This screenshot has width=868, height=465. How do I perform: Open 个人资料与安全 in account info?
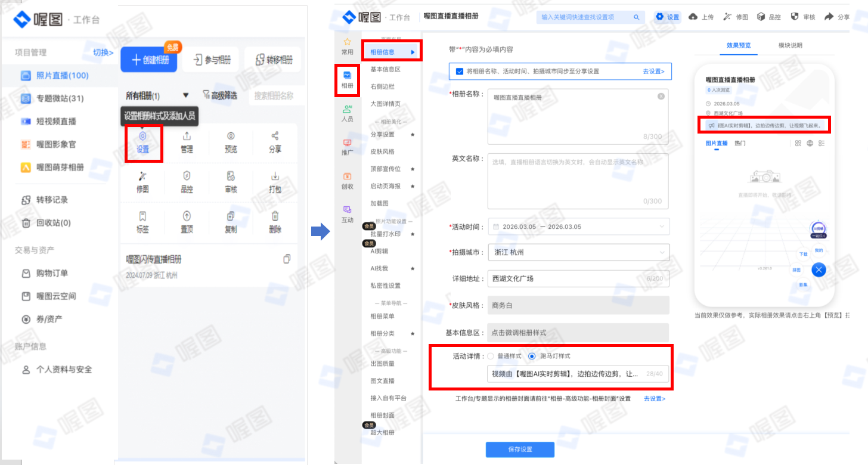pyautogui.click(x=64, y=369)
